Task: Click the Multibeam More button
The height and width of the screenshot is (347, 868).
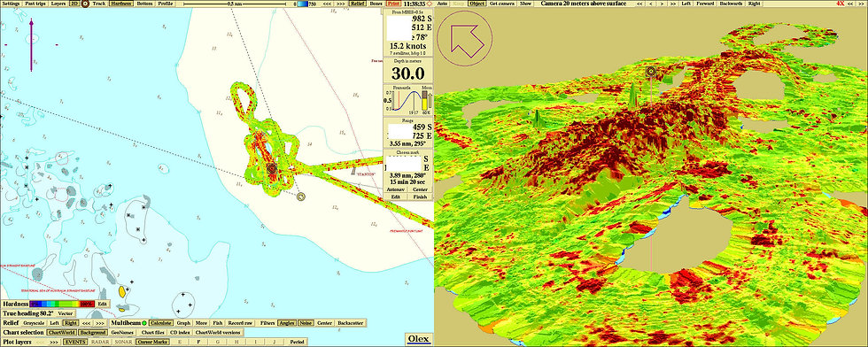Action: point(201,322)
